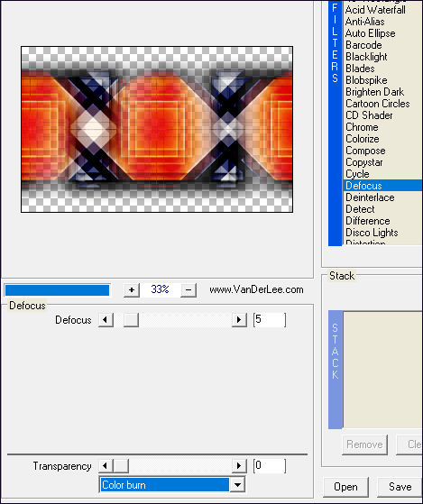Screen dimensions: 423x504
Task: Click the Open button
Action: (x=345, y=487)
